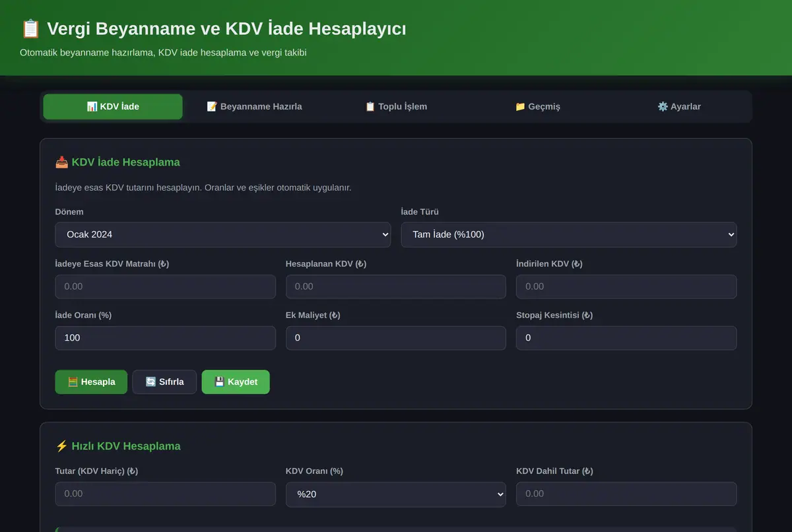This screenshot has height=532, width=792.
Task: Click the abacus icon on Hesapla button
Action: tap(73, 382)
